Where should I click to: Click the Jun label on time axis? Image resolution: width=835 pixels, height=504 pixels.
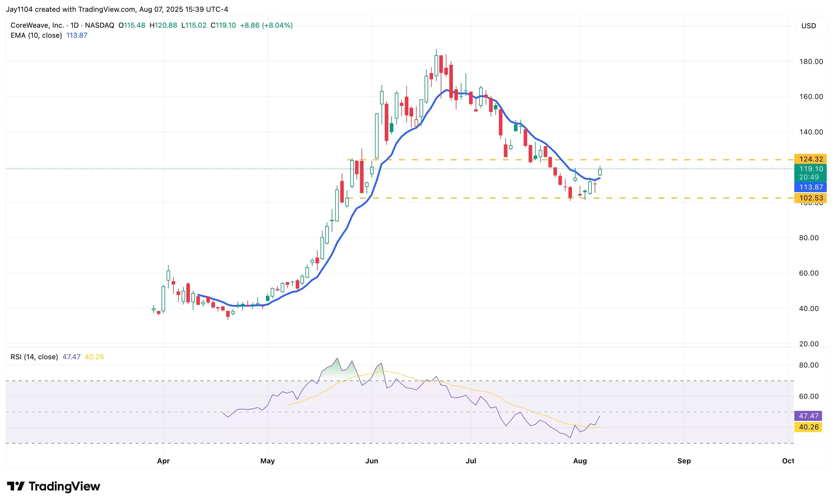[372, 461]
